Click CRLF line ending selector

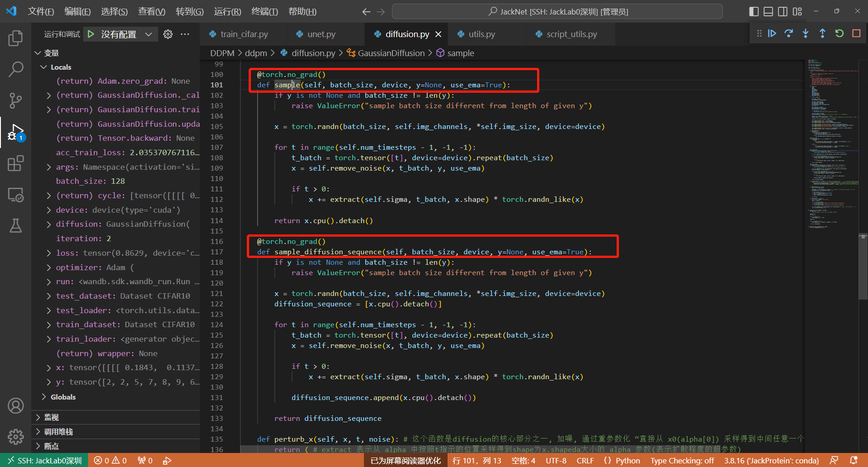pos(585,461)
